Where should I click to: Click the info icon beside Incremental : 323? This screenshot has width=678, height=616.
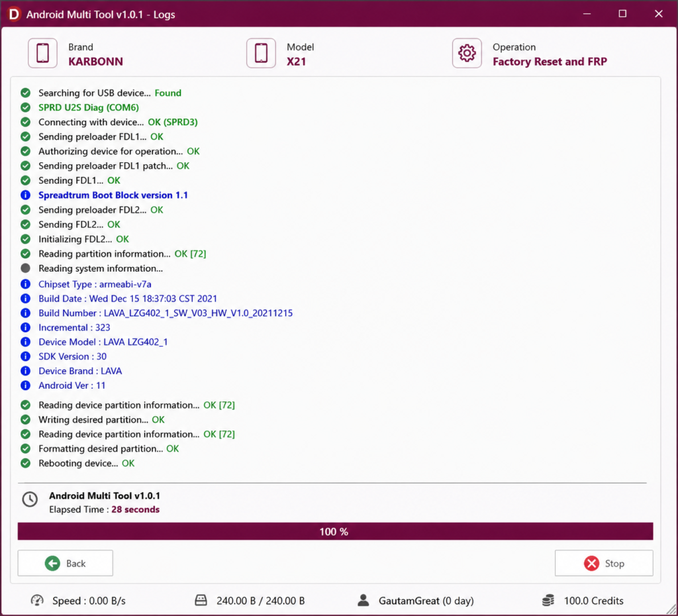click(26, 327)
